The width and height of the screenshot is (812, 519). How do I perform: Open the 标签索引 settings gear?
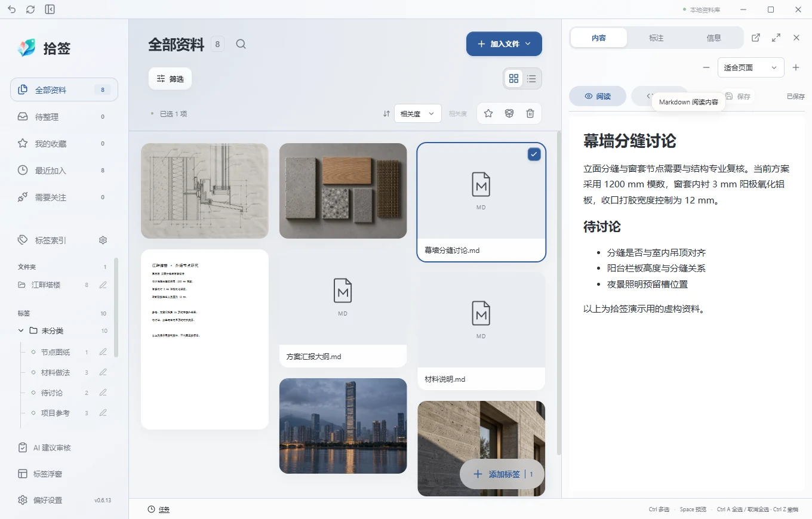[x=103, y=240]
